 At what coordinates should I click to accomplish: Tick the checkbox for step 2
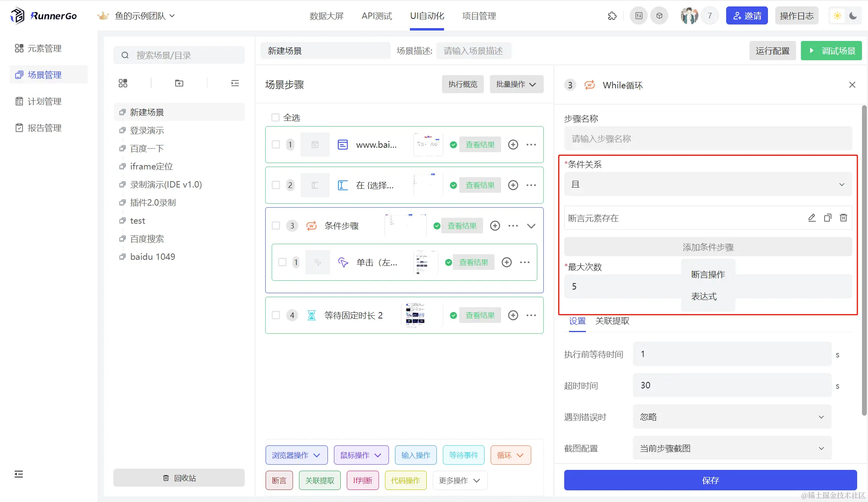[276, 185]
